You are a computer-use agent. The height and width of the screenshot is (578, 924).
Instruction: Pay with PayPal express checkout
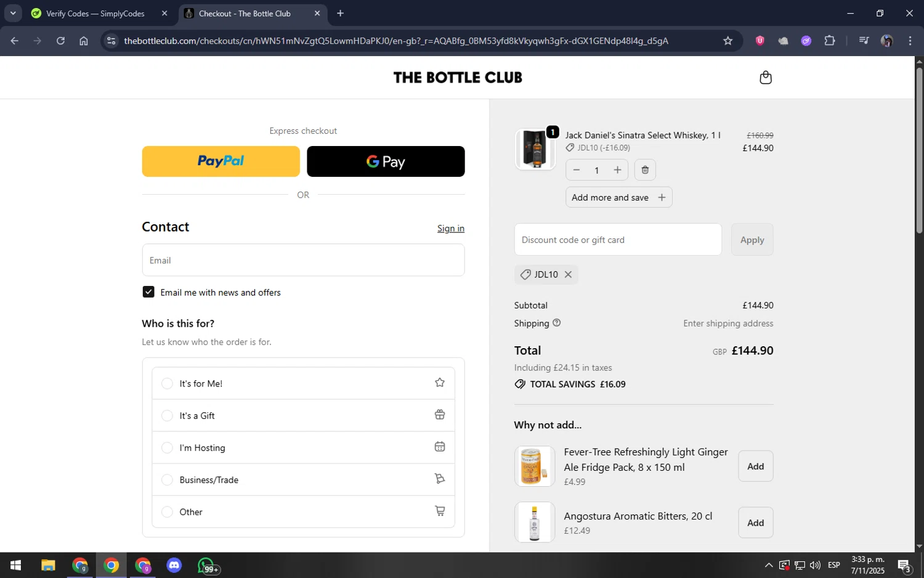[221, 161]
